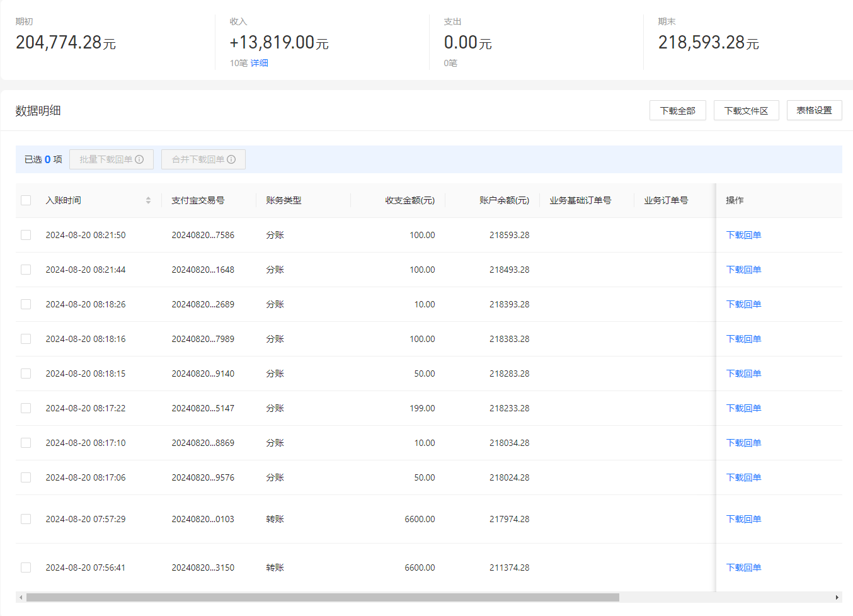Image resolution: width=853 pixels, height=616 pixels.
Task: Click the 收入 amount +13,819.00元
Action: point(279,42)
